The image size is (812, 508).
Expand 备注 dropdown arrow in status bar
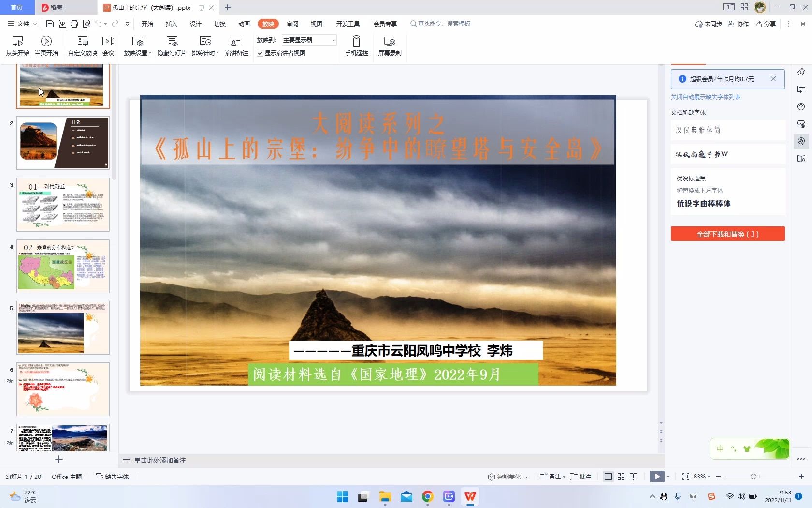(x=564, y=477)
